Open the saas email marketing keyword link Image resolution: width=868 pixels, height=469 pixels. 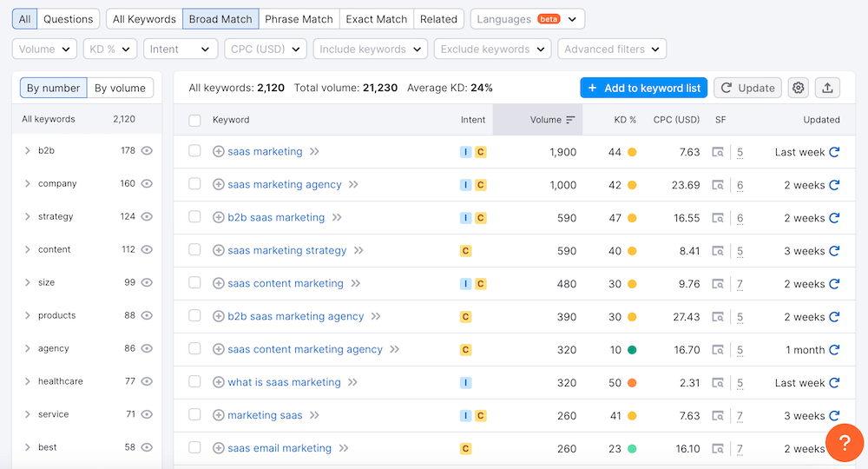(x=279, y=449)
